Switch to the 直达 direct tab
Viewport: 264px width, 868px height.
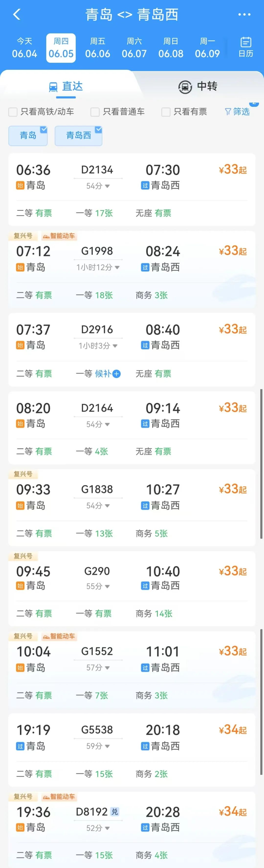66,87
